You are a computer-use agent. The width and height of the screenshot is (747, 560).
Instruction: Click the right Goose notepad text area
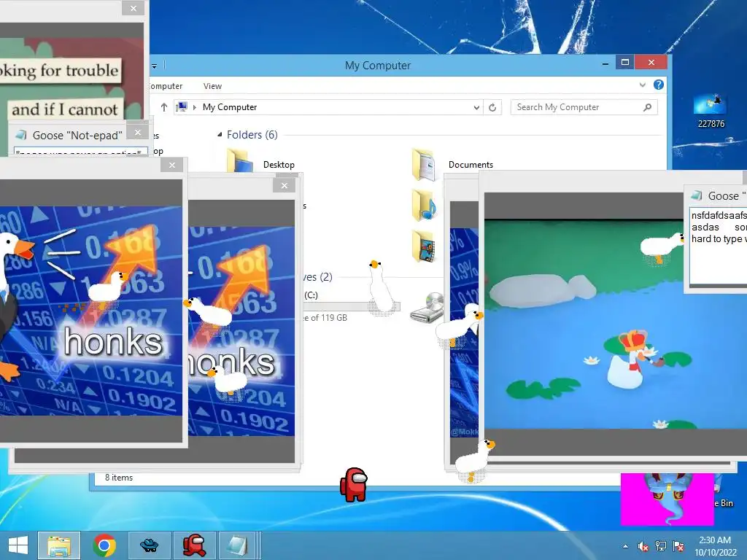coord(718,245)
